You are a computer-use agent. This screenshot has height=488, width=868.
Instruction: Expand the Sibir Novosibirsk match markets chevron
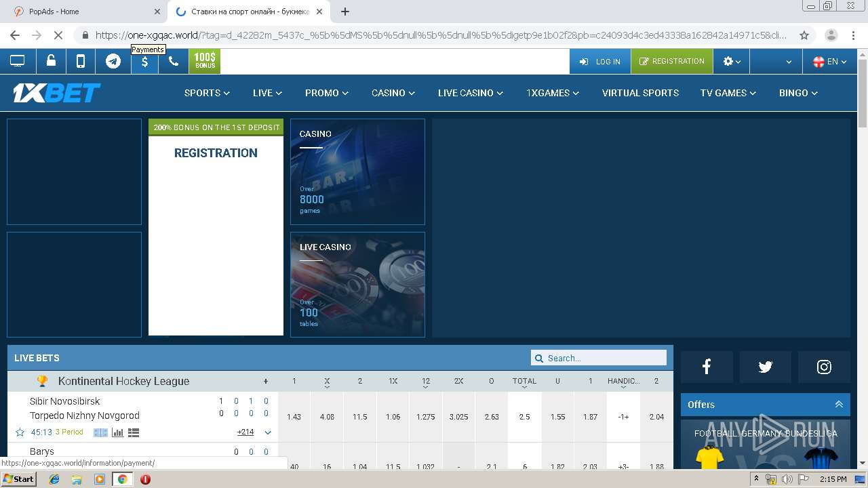click(268, 432)
